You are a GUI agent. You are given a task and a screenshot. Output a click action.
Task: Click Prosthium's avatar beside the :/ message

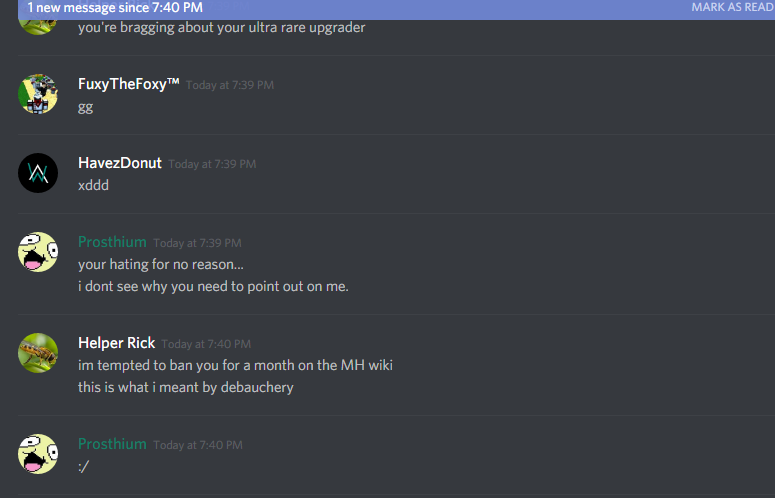pos(38,454)
